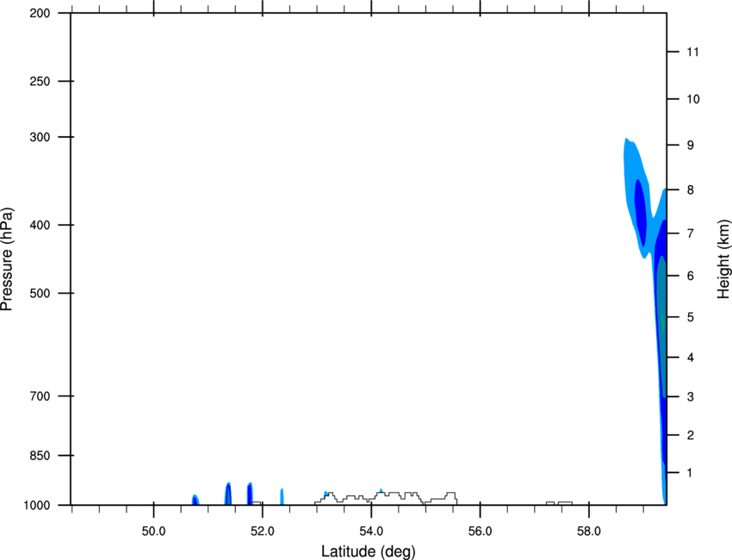Image resolution: width=732 pixels, height=560 pixels.
Task: Click the Height (km) axis title
Action: pyautogui.click(x=724, y=259)
